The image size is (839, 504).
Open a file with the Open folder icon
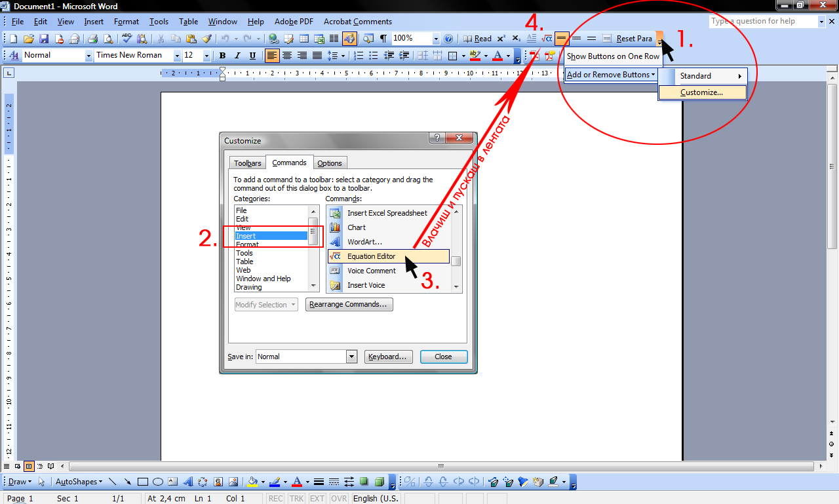point(29,39)
